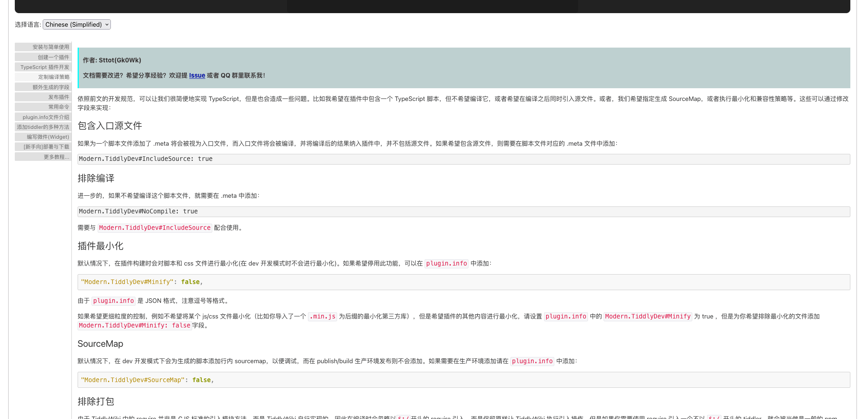Viewport: 868px width, 419px height.
Task: Open the 发布插件 sidebar tab
Action: tap(43, 97)
